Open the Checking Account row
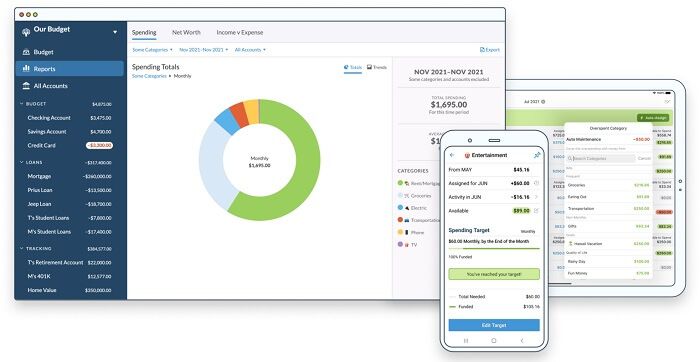This screenshot has width=700, height=362. [70, 118]
